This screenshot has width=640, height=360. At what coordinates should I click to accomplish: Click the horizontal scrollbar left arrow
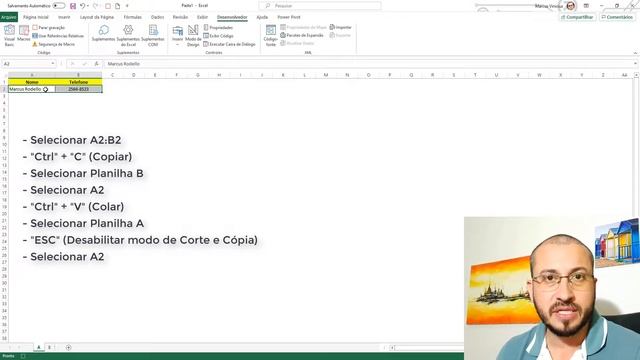[x=392, y=348]
